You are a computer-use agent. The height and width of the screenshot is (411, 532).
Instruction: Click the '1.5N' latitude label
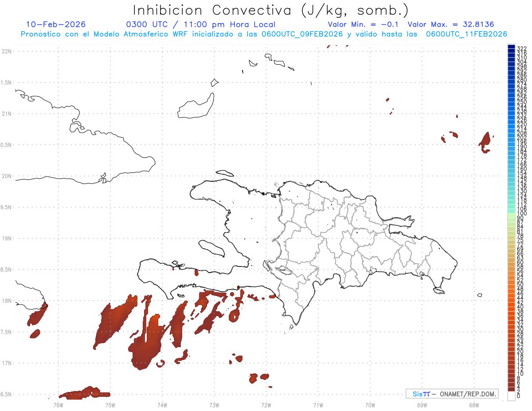tap(7, 82)
